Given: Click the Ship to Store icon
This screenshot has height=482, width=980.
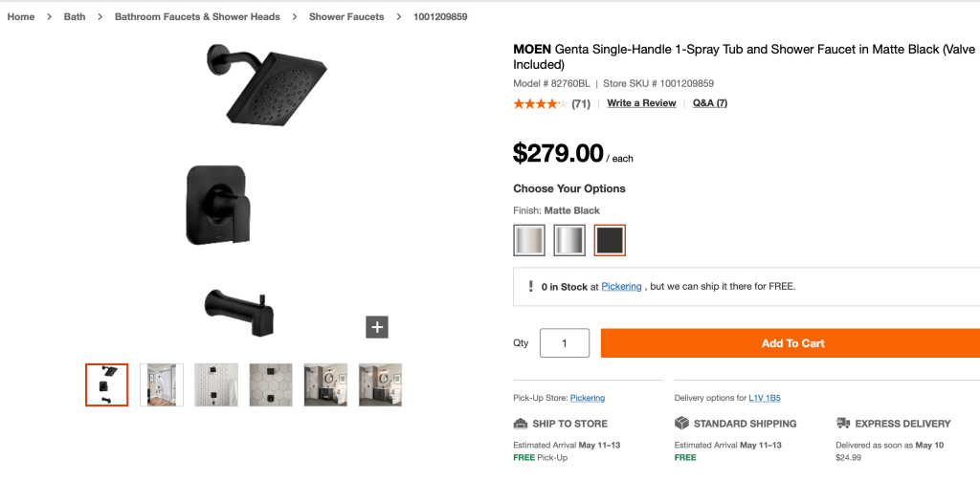Looking at the screenshot, I should click(521, 423).
